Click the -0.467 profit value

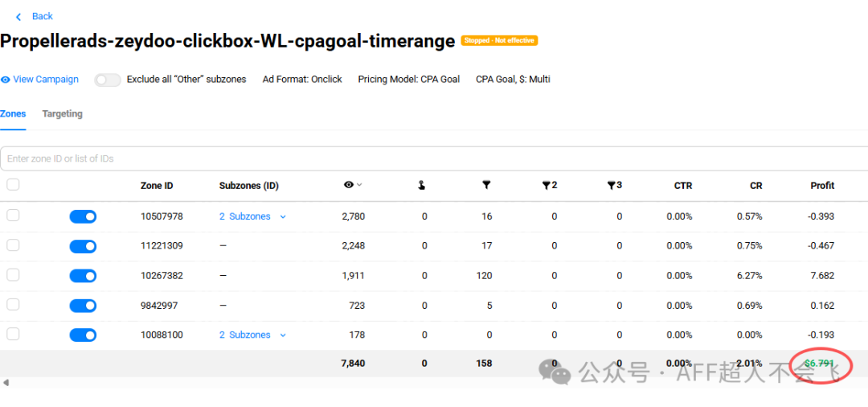(x=821, y=245)
